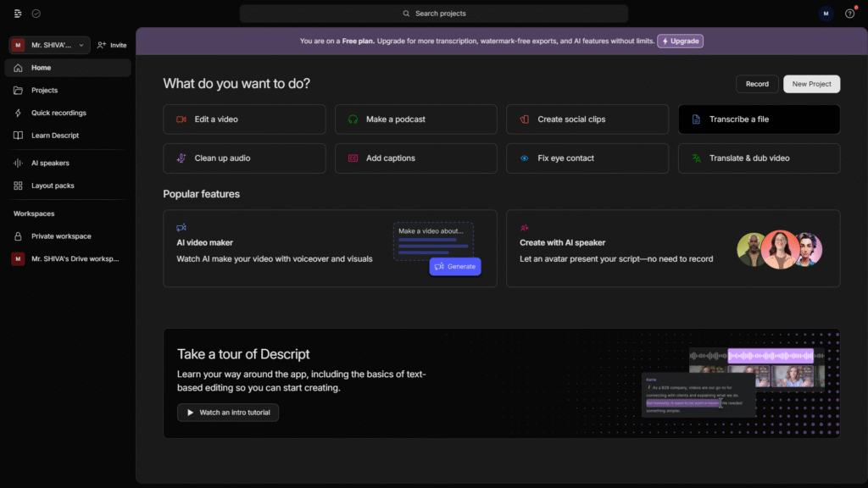The height and width of the screenshot is (488, 868).
Task: Click the Make a podcast headphones icon
Action: pyautogui.click(x=353, y=119)
